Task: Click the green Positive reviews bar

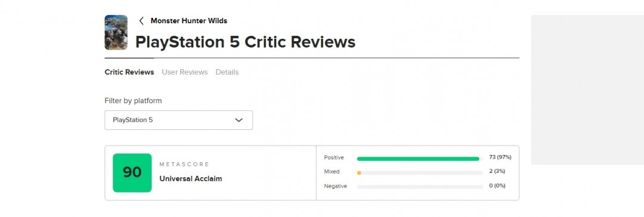Action: pyautogui.click(x=418, y=159)
